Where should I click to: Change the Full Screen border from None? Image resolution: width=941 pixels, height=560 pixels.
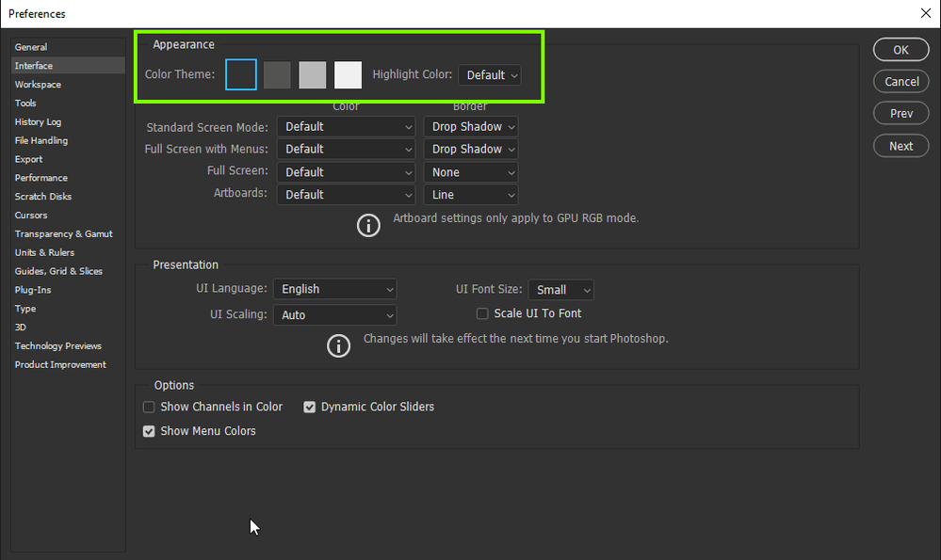470,171
